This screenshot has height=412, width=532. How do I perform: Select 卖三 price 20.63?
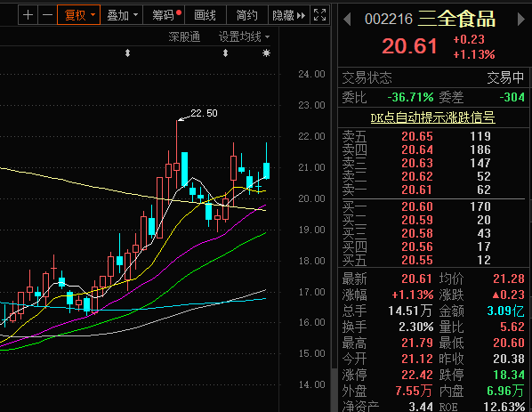[417, 163]
